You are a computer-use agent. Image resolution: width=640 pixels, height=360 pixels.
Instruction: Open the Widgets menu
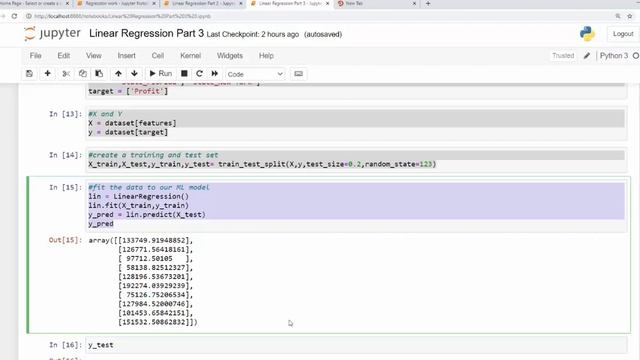230,56
